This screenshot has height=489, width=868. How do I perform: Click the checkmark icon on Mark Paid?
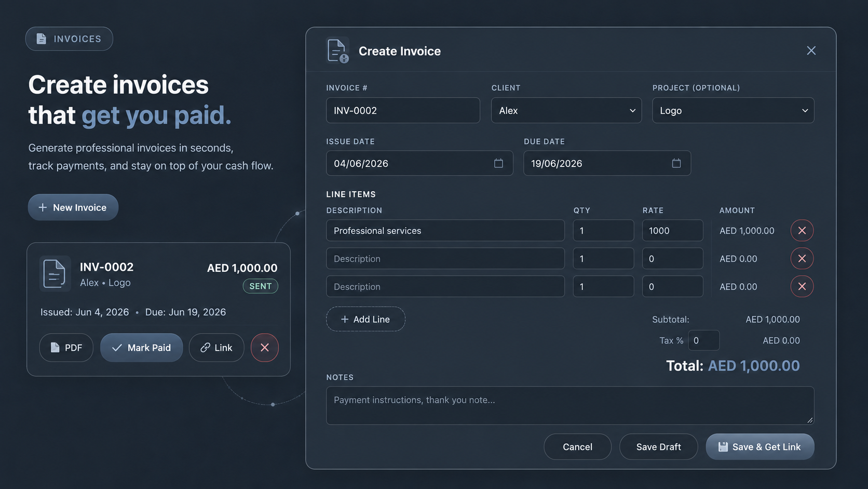coord(117,348)
